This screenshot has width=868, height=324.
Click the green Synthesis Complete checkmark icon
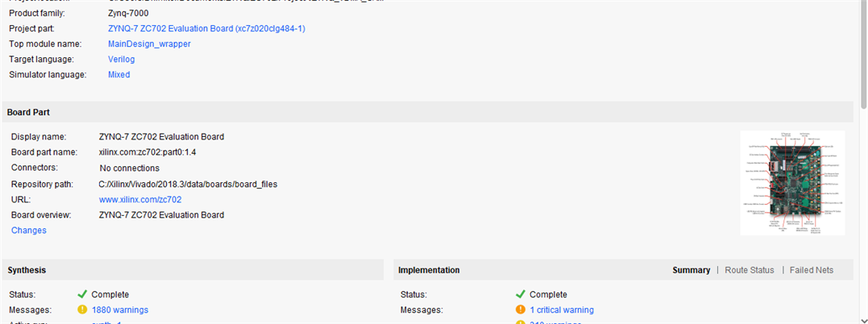coord(82,294)
